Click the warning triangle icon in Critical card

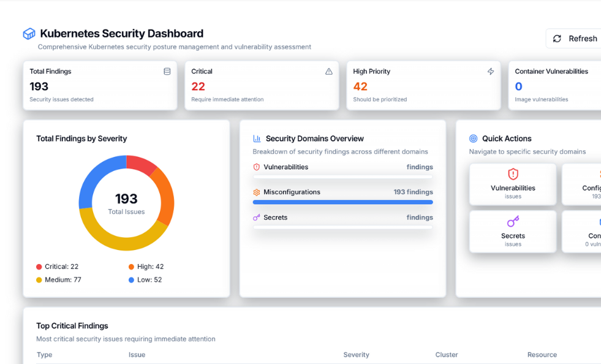[329, 72]
